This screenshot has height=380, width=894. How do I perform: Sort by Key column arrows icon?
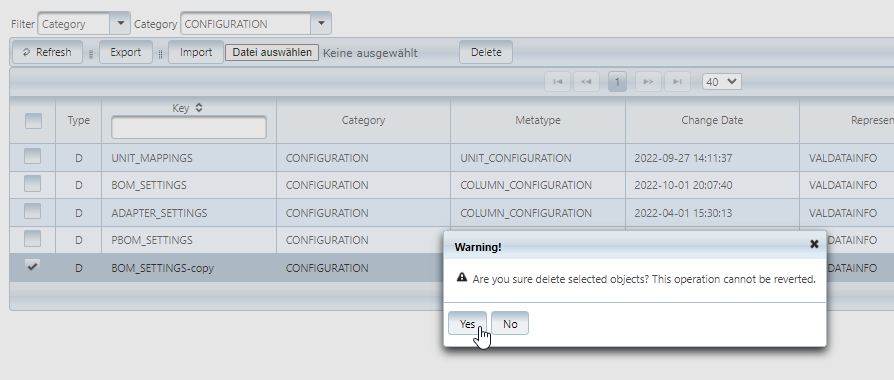(198, 108)
